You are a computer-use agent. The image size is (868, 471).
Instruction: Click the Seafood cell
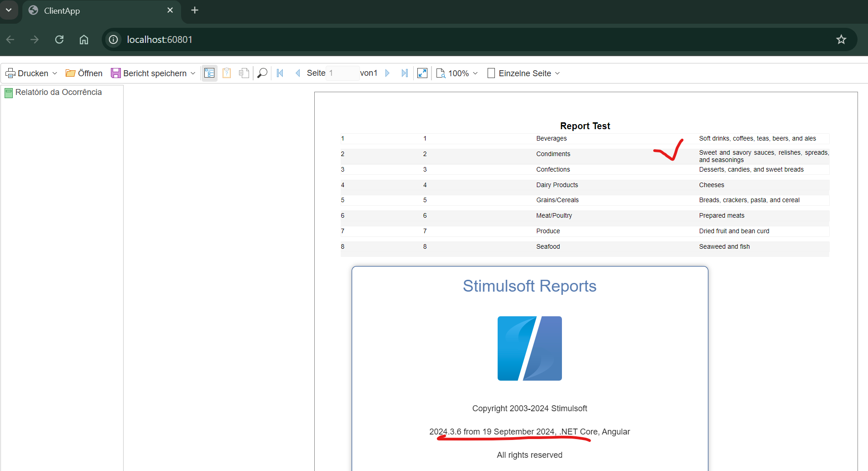pos(548,246)
